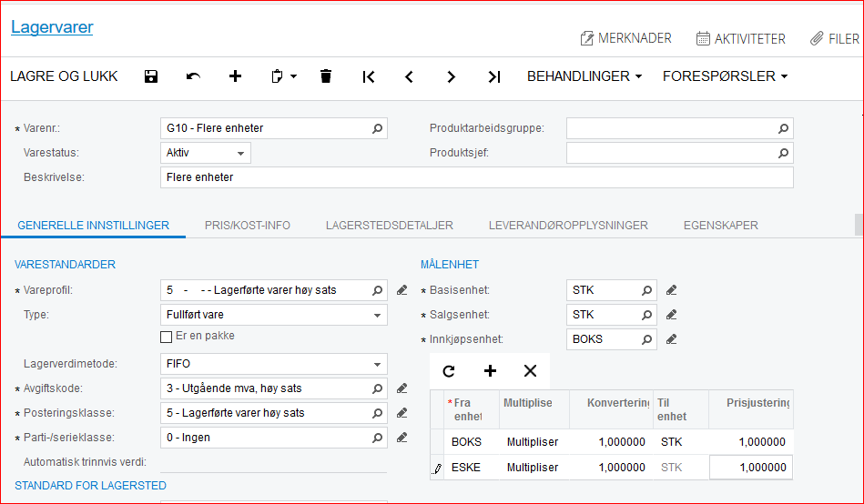Refresh the unit conversion grid

(x=448, y=370)
